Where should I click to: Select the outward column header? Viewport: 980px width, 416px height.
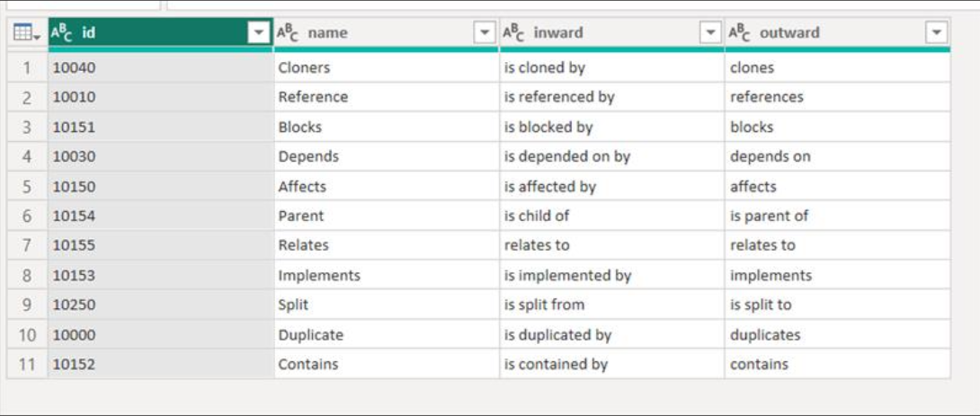[838, 33]
